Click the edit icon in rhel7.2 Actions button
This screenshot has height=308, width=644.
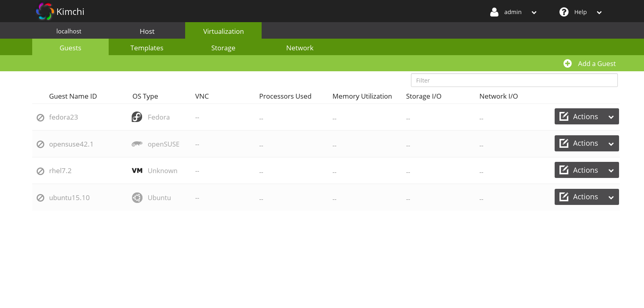pyautogui.click(x=564, y=170)
